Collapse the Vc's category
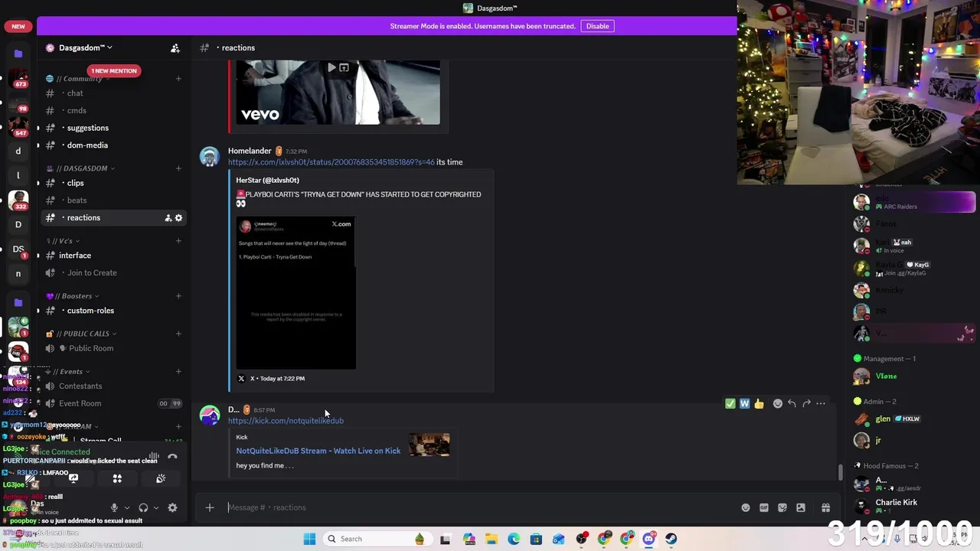Image resolution: width=980 pixels, height=551 pixels. tap(61, 241)
